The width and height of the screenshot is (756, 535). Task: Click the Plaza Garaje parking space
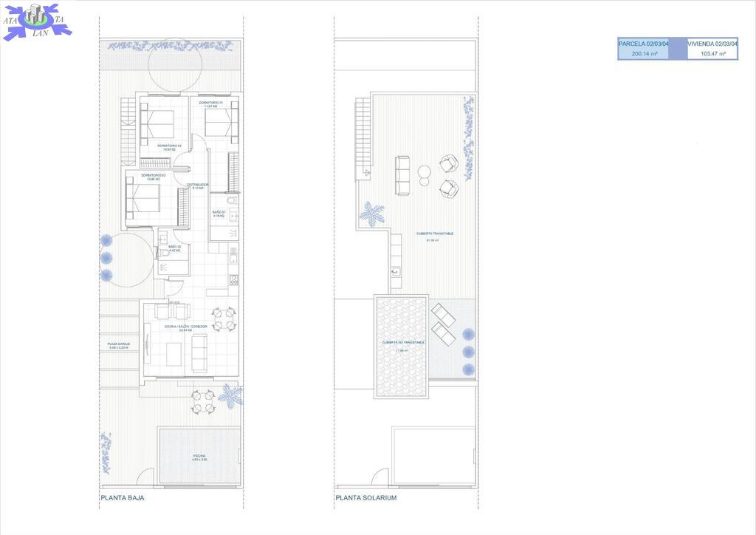click(118, 346)
